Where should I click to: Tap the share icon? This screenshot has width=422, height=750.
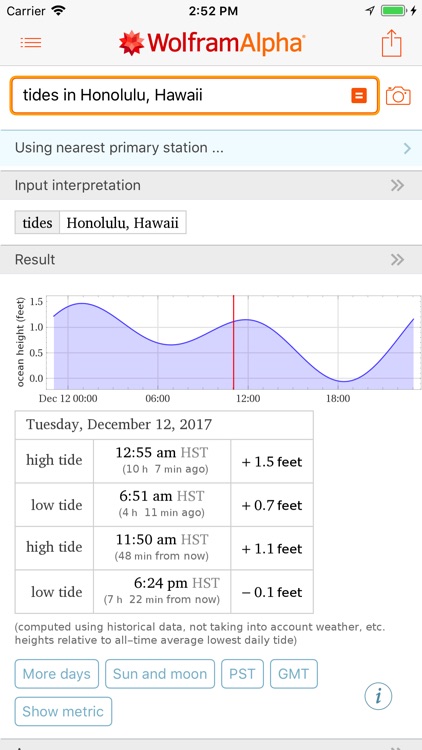pos(391,44)
